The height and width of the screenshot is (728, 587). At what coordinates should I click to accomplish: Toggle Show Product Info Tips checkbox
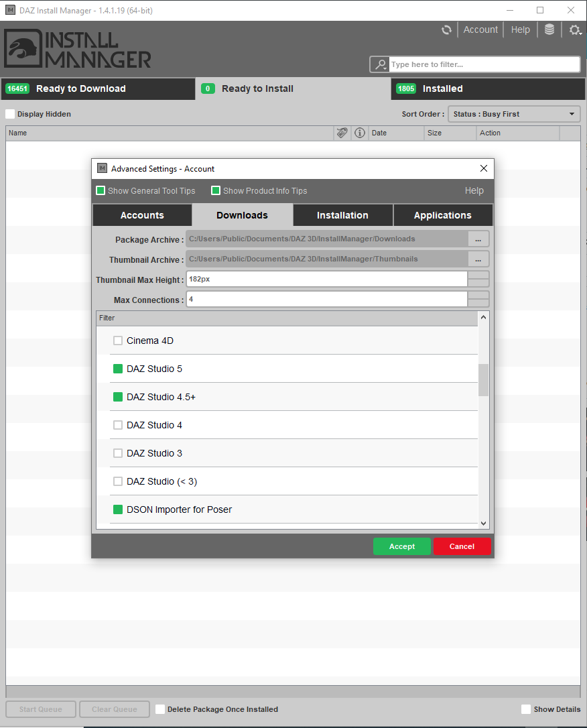click(x=215, y=190)
